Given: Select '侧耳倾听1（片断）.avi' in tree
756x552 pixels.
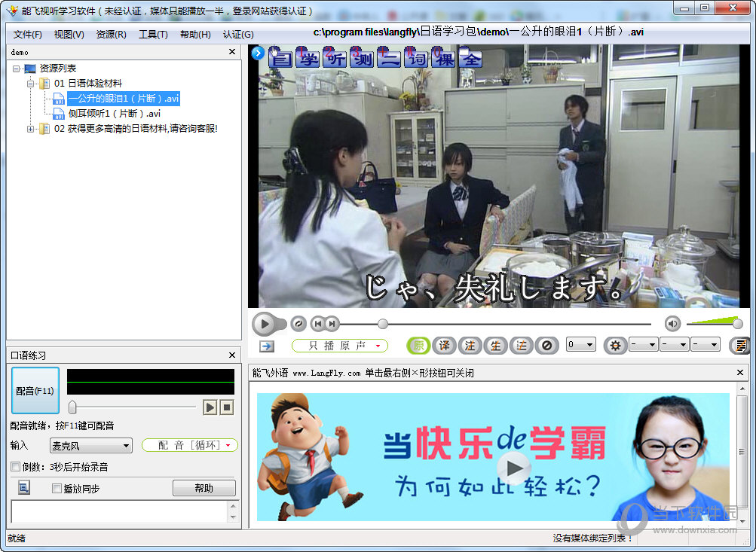Looking at the screenshot, I should (x=115, y=114).
